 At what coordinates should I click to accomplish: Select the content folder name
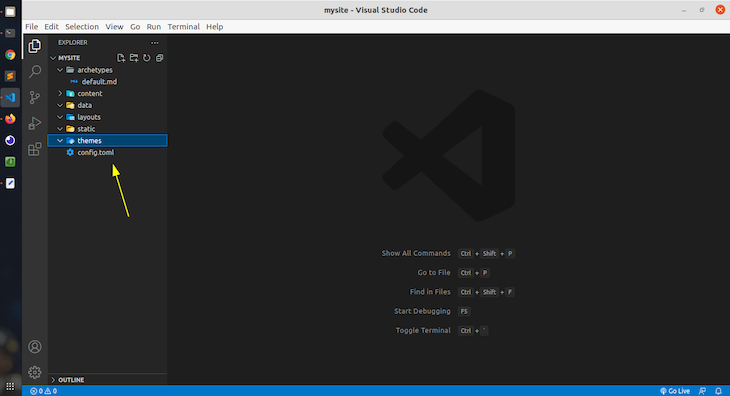(90, 94)
